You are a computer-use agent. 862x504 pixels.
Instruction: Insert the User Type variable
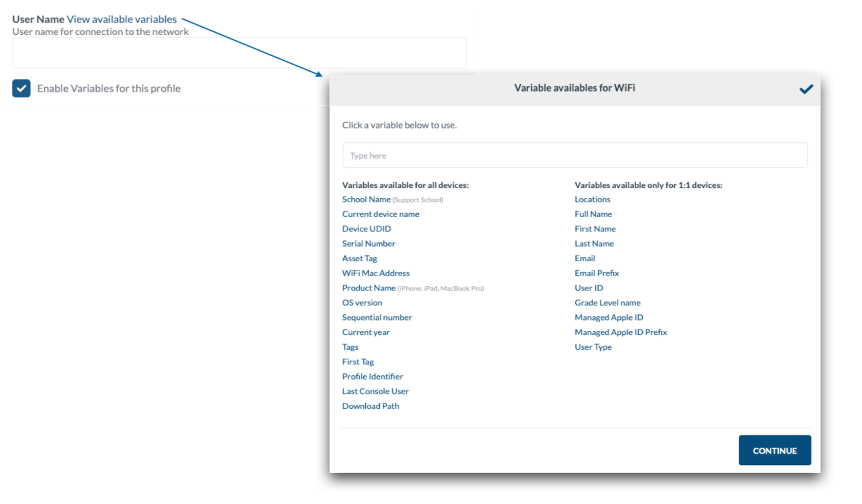[x=593, y=347]
